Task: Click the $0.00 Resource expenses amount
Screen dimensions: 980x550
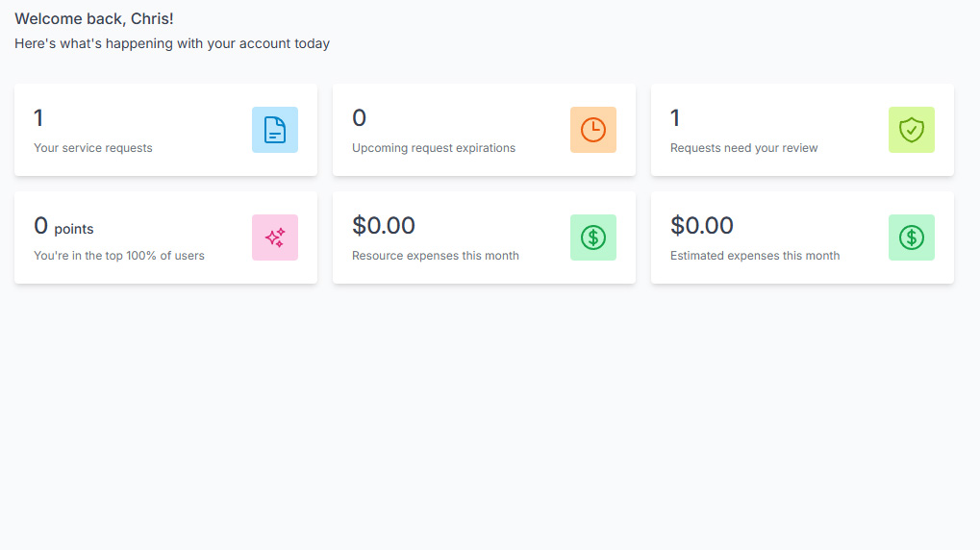Action: pos(384,226)
